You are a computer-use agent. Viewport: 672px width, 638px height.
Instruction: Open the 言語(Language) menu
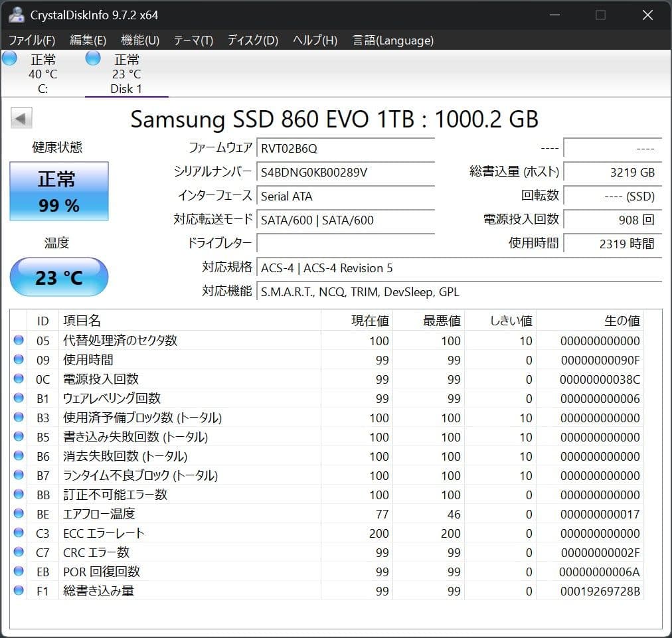[392, 40]
